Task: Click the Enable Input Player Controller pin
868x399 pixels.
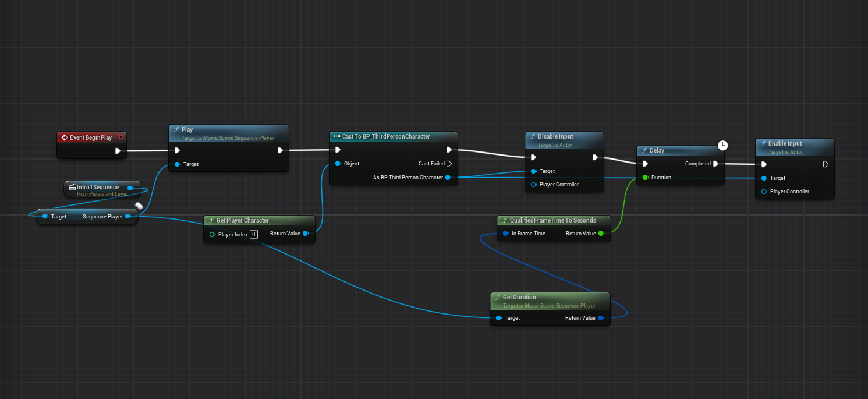Action: pyautogui.click(x=764, y=192)
